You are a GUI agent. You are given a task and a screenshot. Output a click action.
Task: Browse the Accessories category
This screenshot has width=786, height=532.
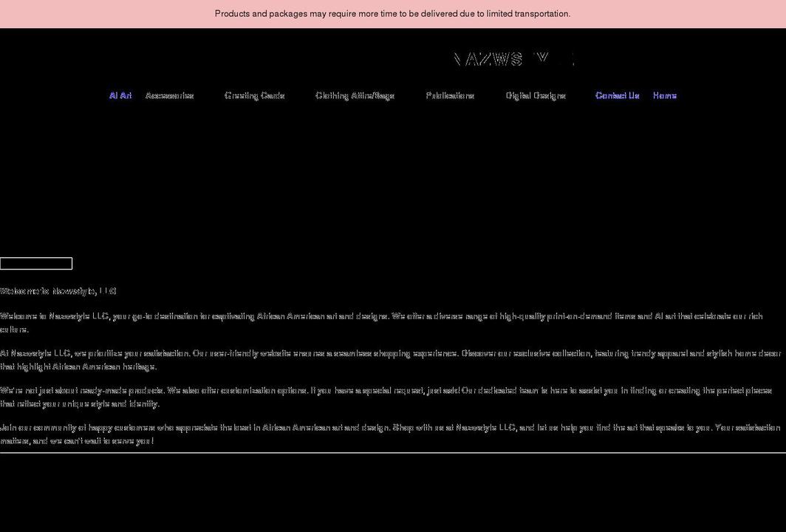171,95
